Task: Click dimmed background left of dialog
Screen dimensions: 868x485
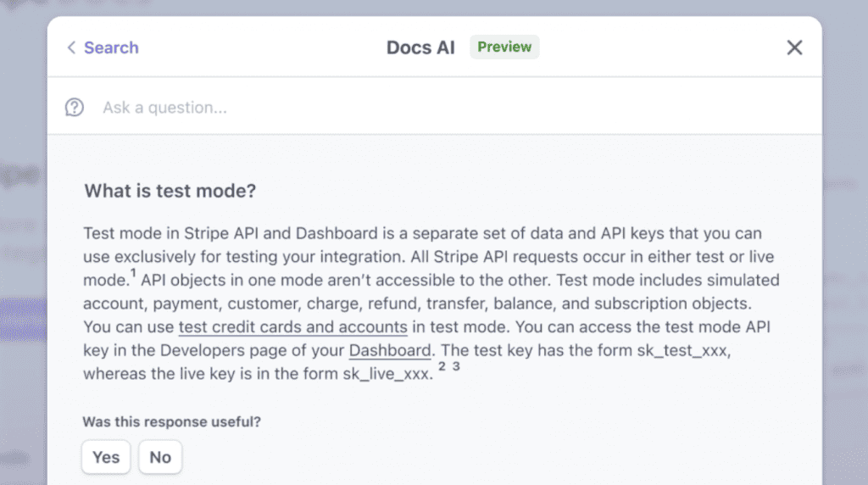Action: 22,254
